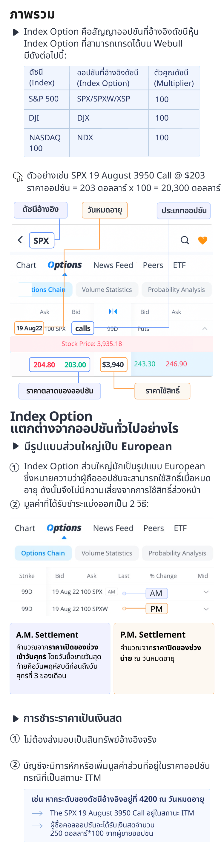Open search with the magnifier icon

coord(185,240)
